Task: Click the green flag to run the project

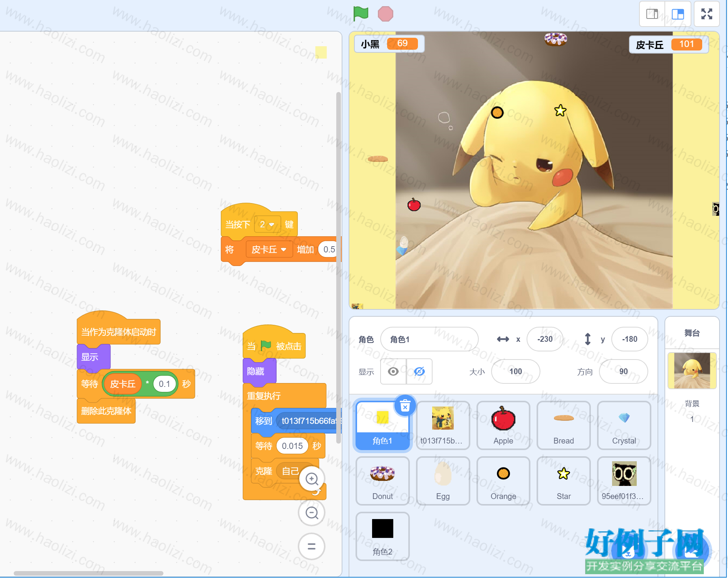Action: pyautogui.click(x=361, y=14)
